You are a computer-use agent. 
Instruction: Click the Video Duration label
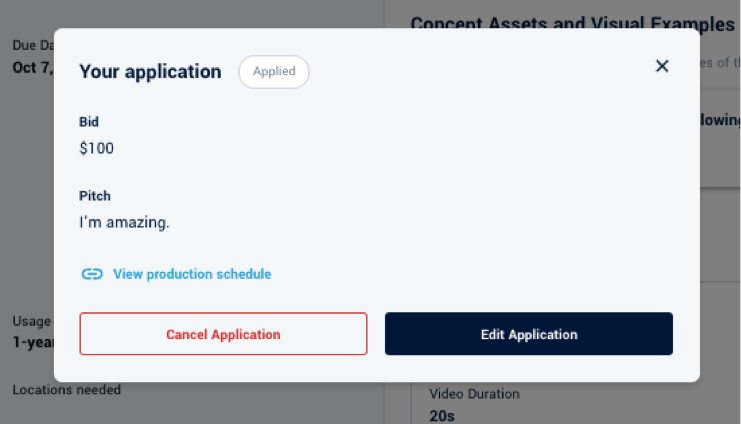474,394
